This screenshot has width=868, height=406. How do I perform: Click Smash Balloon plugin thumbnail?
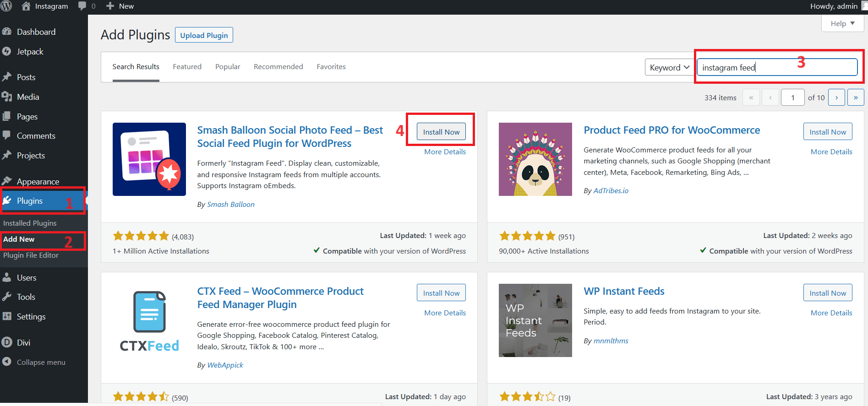point(149,159)
